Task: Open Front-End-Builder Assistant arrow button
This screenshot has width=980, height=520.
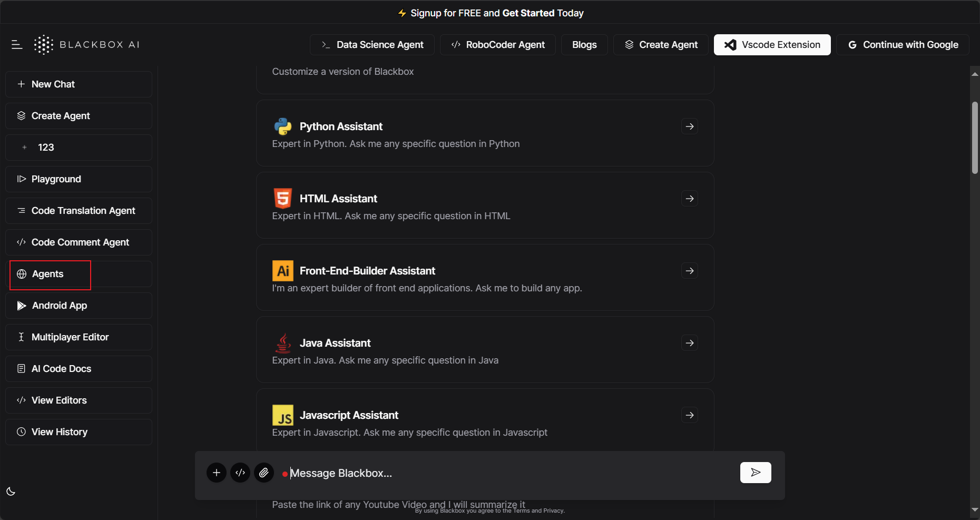Action: coord(690,271)
